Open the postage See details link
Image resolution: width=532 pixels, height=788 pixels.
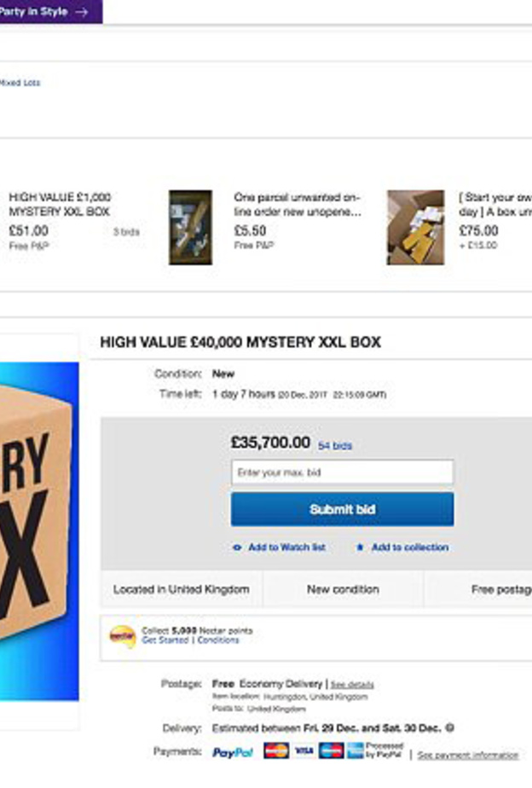(352, 684)
